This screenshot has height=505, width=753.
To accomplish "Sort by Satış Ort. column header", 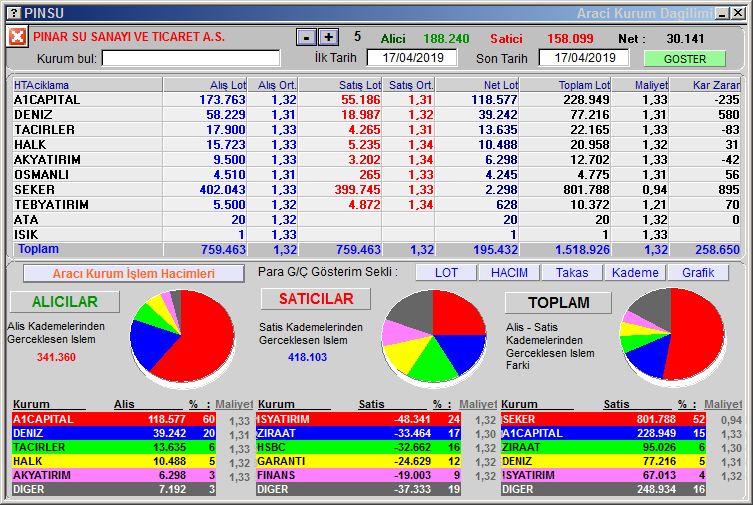I will coord(409,85).
